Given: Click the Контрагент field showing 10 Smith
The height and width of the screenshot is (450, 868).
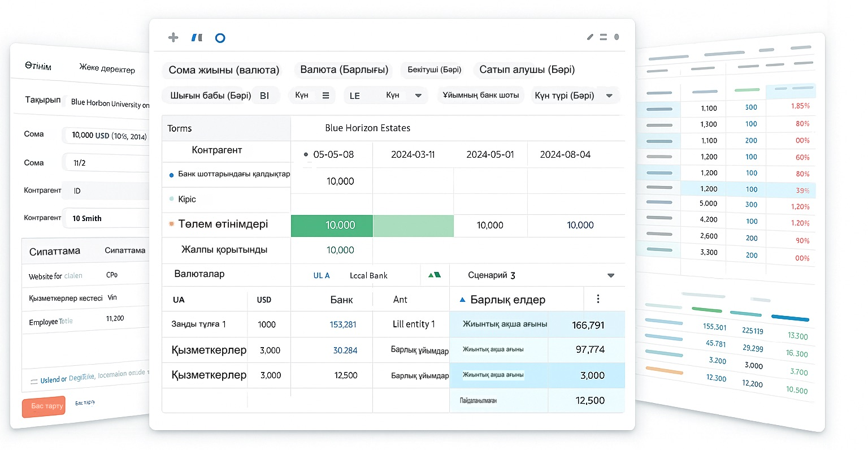Looking at the screenshot, I should [106, 218].
